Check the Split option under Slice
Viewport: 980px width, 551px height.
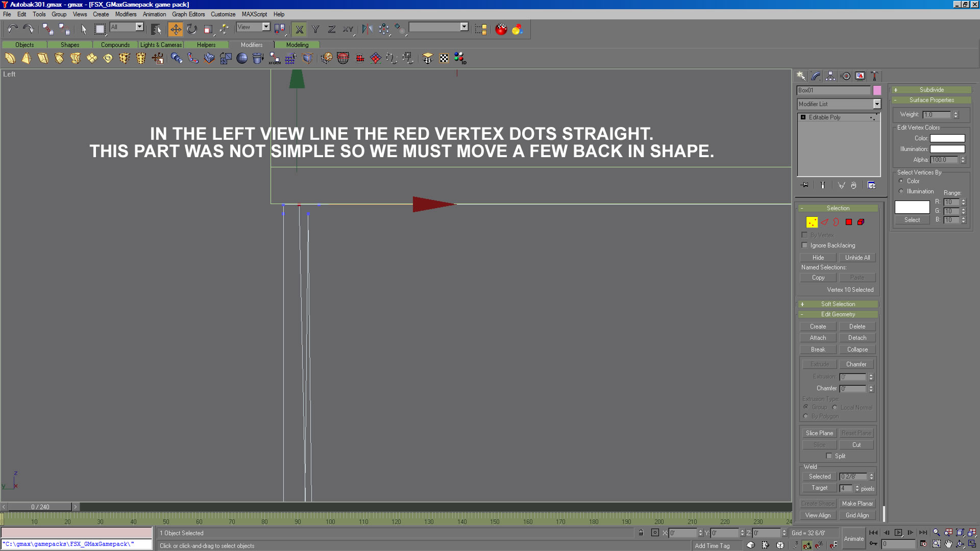tap(829, 456)
